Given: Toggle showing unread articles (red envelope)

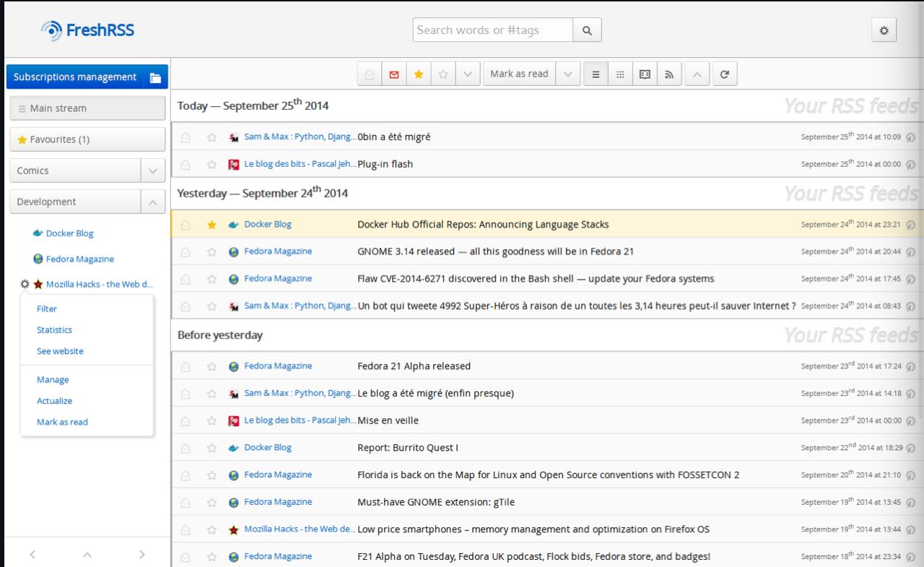Looking at the screenshot, I should tap(394, 74).
